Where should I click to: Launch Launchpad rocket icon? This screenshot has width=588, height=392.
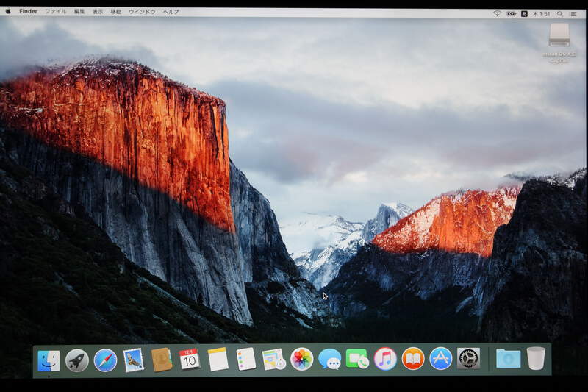click(x=77, y=360)
